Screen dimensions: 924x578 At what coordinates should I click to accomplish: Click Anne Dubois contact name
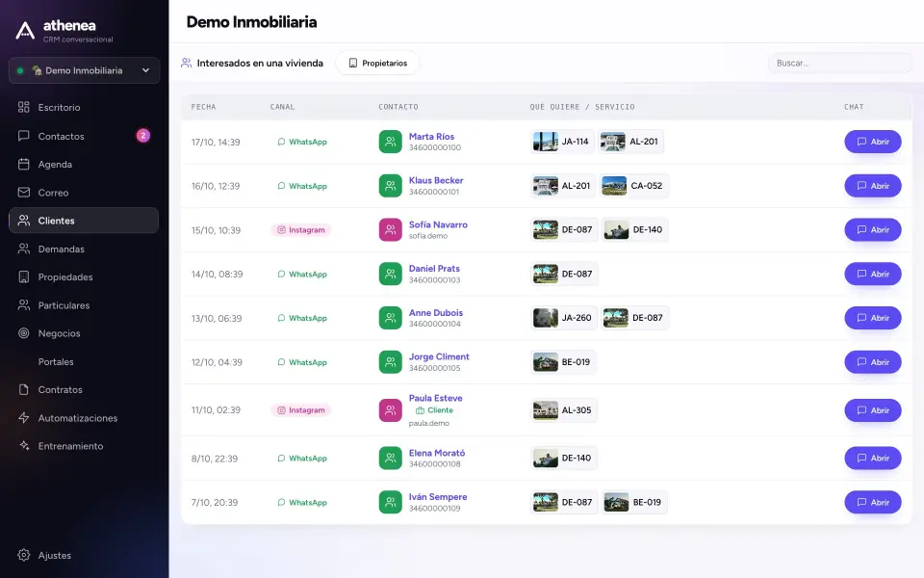[x=436, y=312]
